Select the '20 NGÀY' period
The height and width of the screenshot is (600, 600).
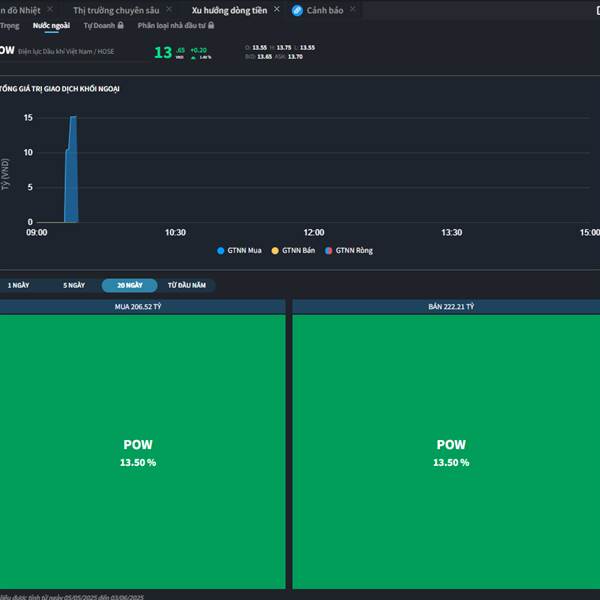pos(130,285)
